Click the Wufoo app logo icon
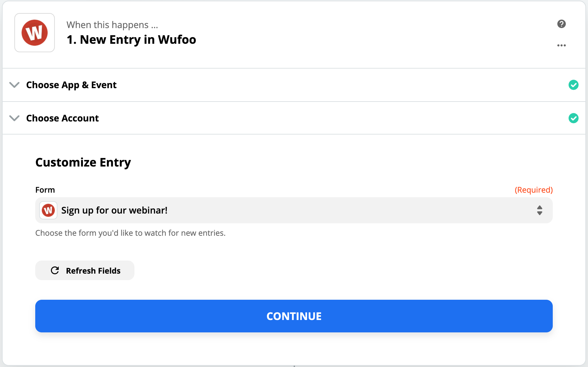This screenshot has height=367, width=588. point(34,32)
